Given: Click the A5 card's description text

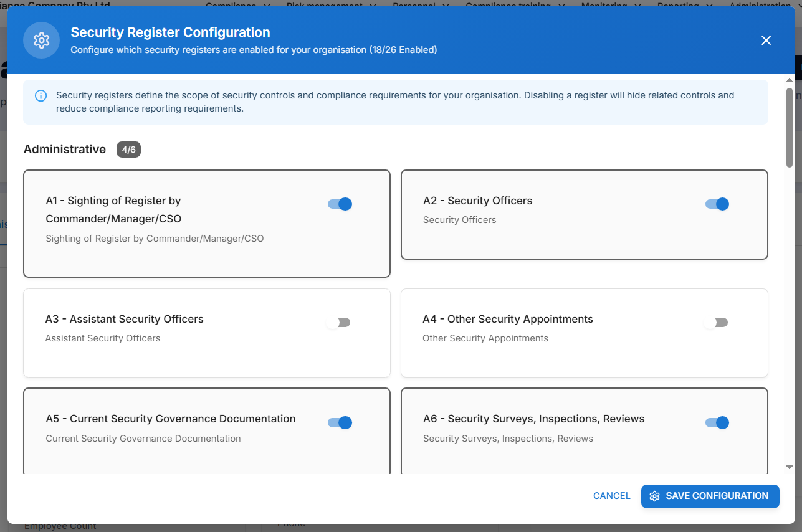Looking at the screenshot, I should click(143, 439).
